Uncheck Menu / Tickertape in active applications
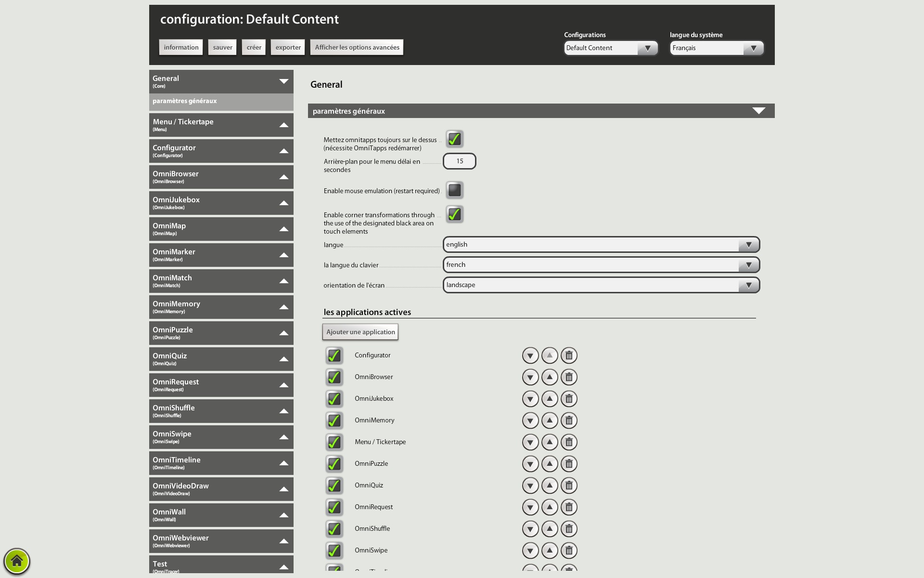Viewport: 924px width, 578px height. click(x=334, y=443)
